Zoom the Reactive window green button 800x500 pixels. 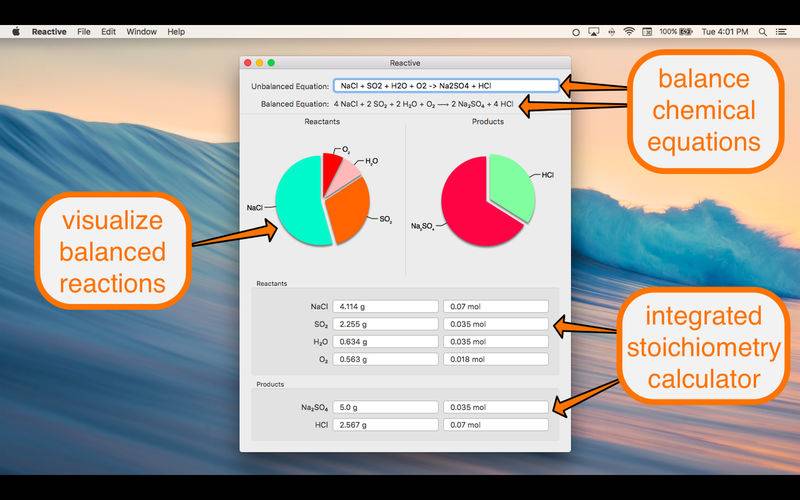coord(271,63)
